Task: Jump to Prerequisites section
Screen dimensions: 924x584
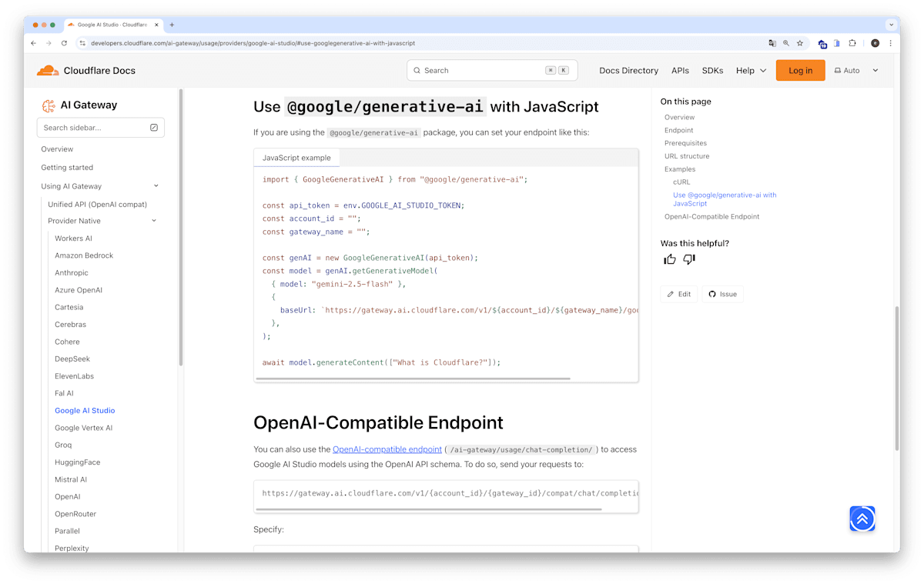Action: pos(685,143)
